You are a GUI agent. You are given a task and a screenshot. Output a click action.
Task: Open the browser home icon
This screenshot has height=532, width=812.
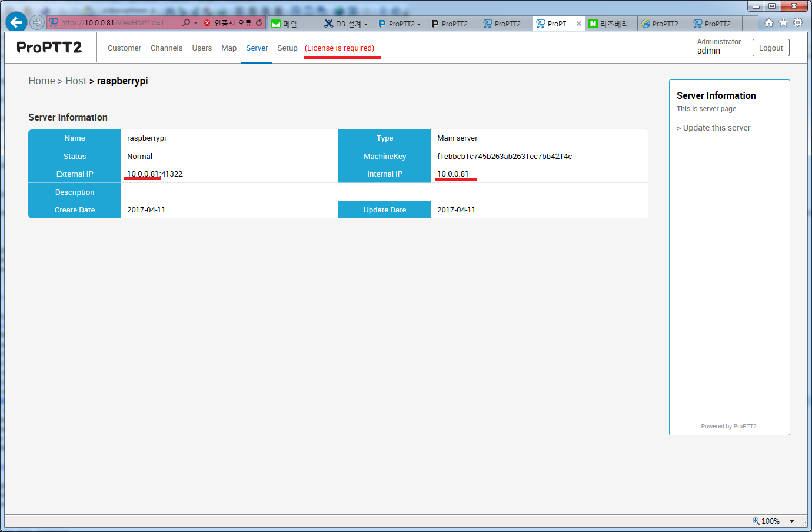768,23
